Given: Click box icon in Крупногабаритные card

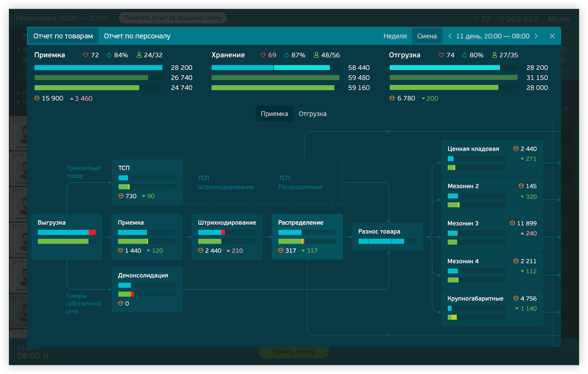Looking at the screenshot, I should point(516,298).
